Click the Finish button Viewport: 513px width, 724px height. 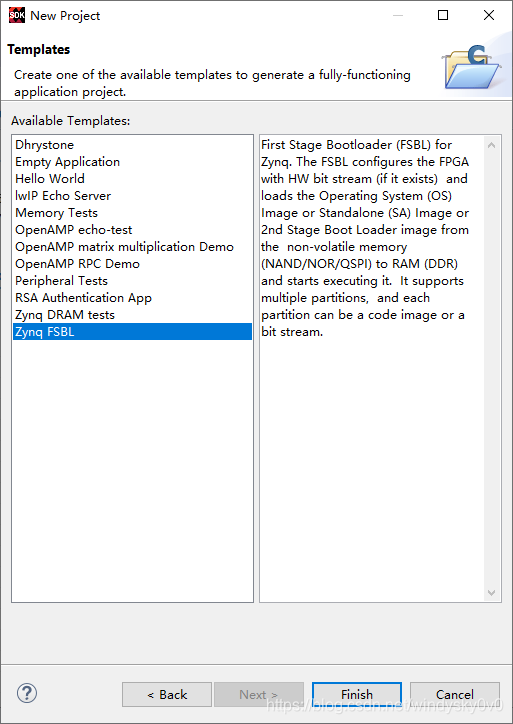click(x=357, y=694)
